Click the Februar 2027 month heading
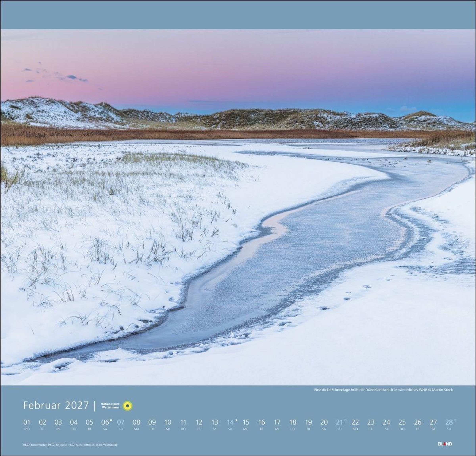 click(x=56, y=405)
